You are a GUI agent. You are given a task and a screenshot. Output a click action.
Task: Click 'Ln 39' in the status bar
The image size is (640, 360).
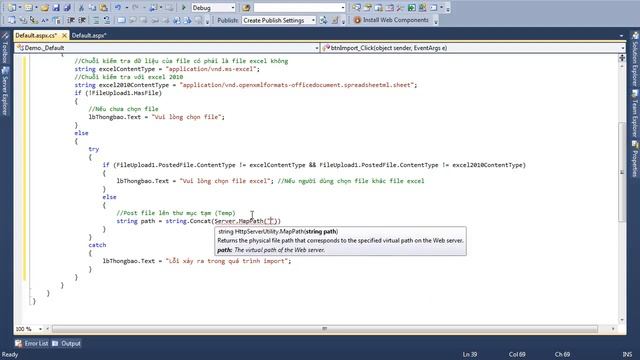[x=470, y=354]
